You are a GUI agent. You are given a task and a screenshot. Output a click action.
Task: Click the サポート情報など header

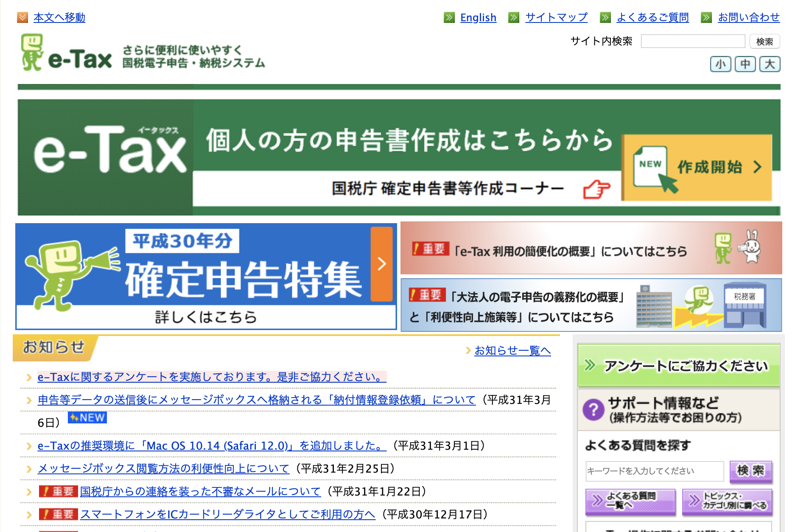point(679,409)
